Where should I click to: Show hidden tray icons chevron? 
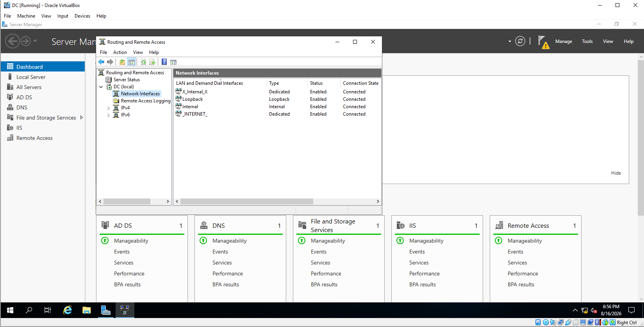[x=575, y=311]
